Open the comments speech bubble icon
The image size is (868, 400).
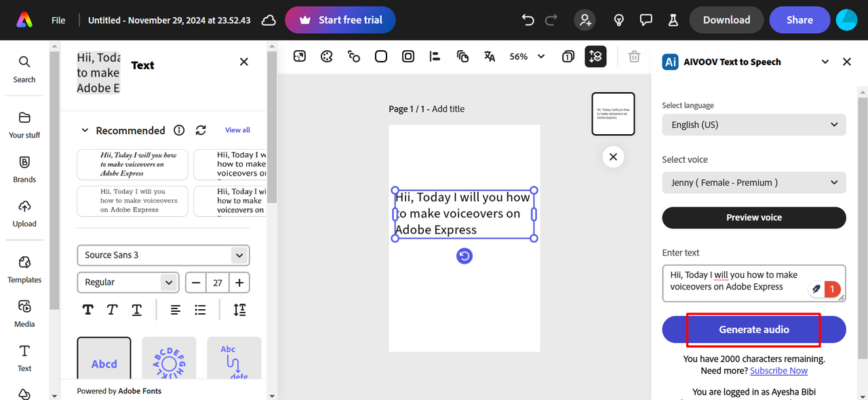tap(646, 20)
